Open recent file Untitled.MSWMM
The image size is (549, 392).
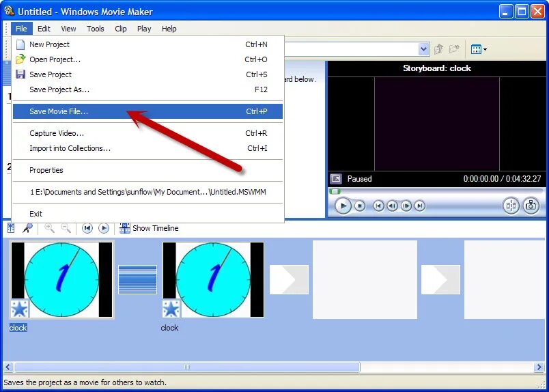tap(147, 192)
